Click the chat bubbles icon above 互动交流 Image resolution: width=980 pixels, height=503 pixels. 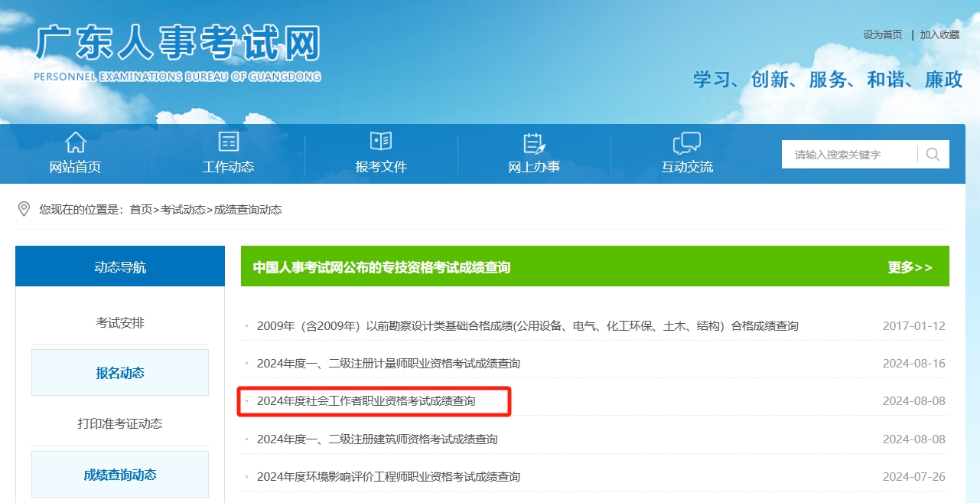tap(687, 142)
